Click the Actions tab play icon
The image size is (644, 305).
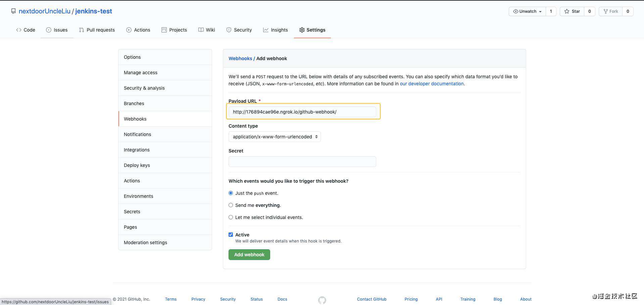point(129,30)
